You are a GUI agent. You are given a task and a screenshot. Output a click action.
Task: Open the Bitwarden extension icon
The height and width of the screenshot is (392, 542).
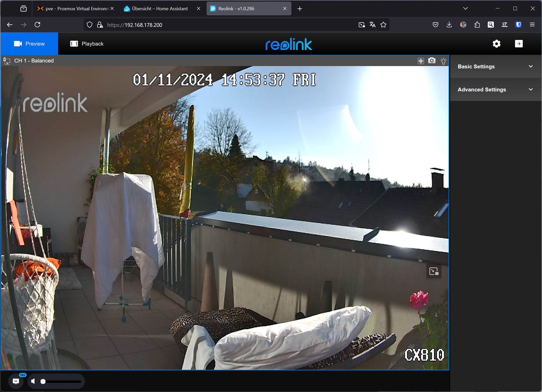pyautogui.click(x=518, y=25)
